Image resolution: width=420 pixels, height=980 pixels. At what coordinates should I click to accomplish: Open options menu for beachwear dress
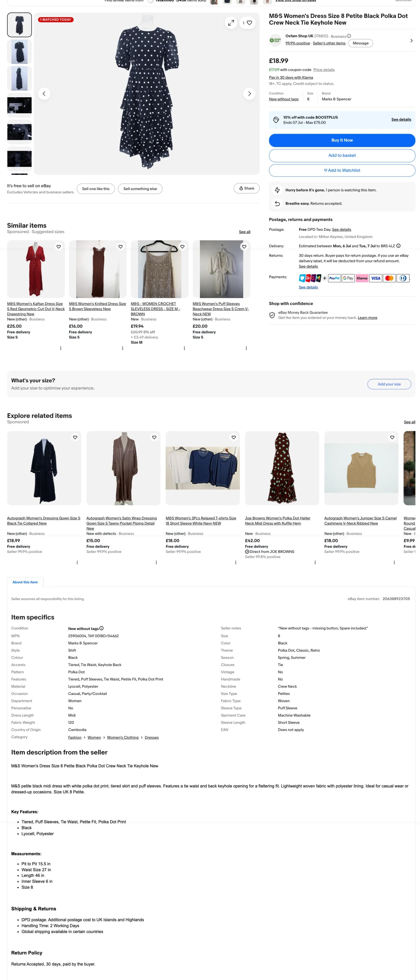coord(246,348)
